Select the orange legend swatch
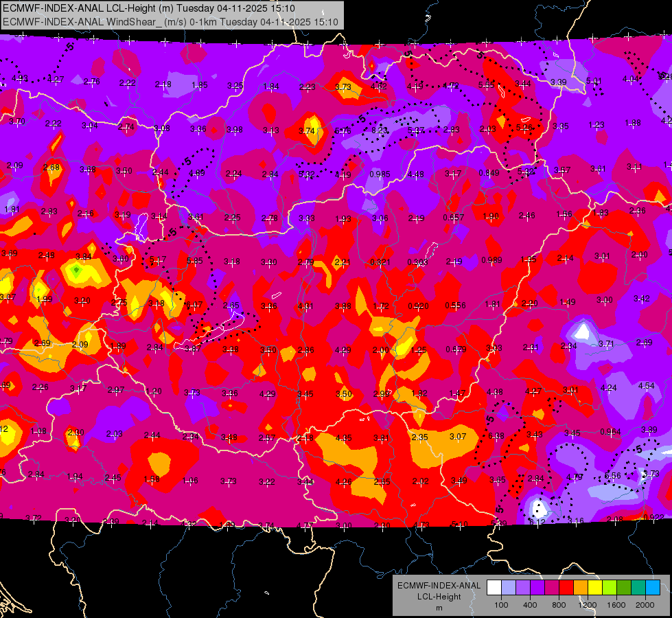Screen dimensions: 672x618 coord(581,587)
